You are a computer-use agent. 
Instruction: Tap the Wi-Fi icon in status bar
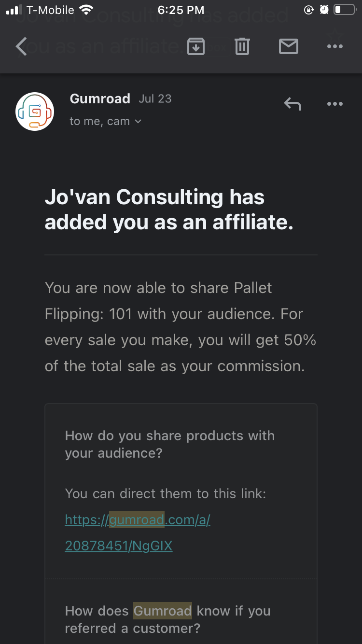[x=87, y=10]
